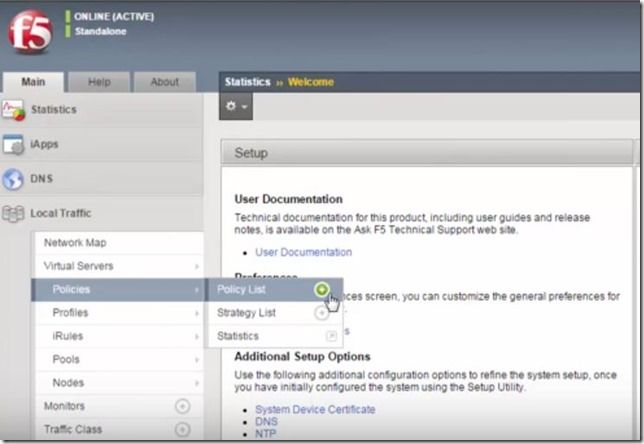Click Welcome breadcrumb text
This screenshot has width=644, height=444.
click(310, 82)
